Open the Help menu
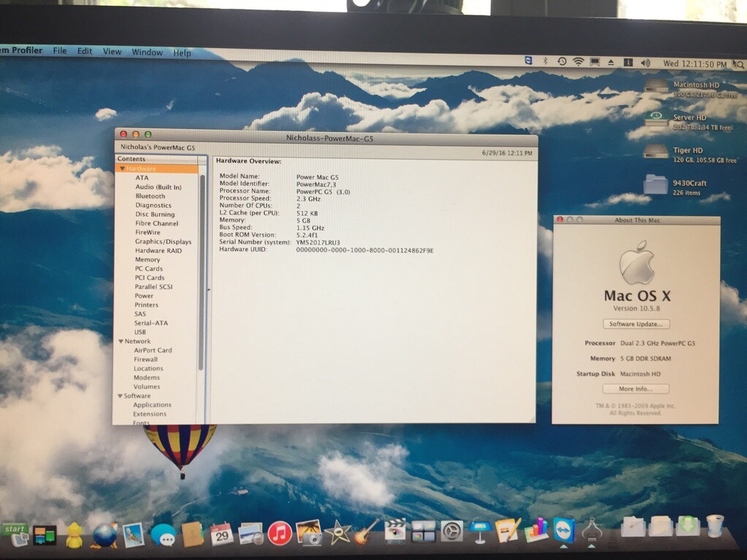Viewport: 747px width, 560px height. tap(182, 52)
